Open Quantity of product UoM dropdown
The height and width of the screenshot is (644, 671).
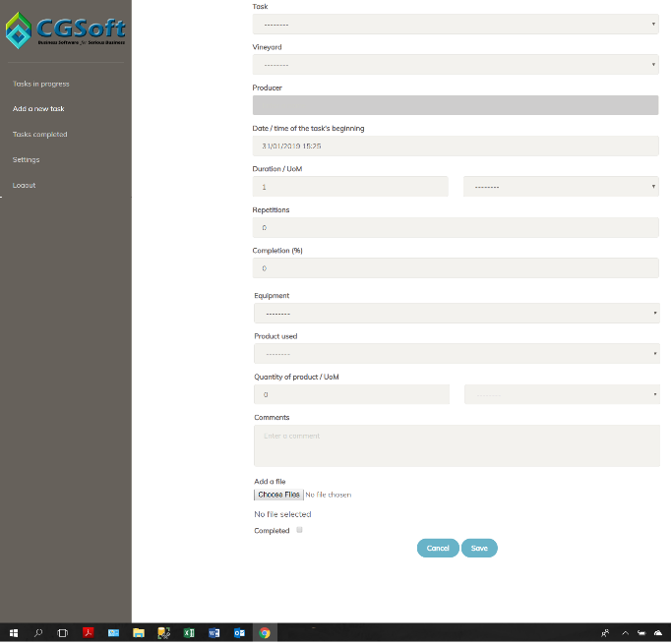(x=562, y=394)
